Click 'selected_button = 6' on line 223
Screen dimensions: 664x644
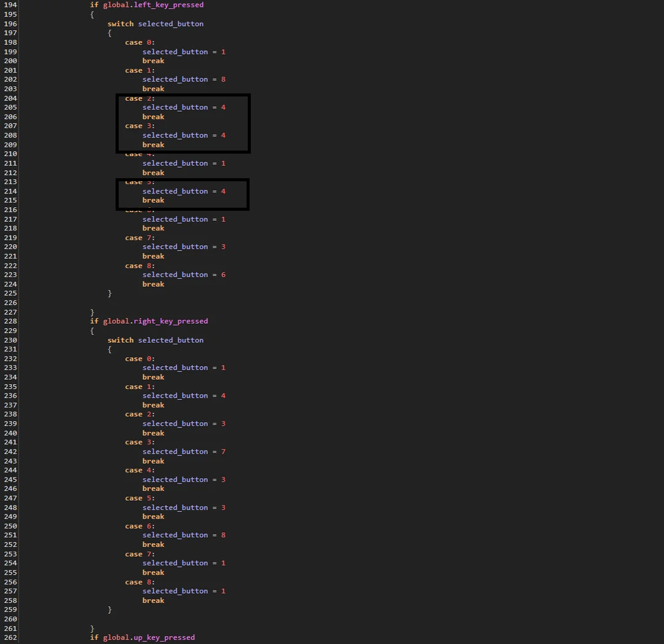[184, 275]
